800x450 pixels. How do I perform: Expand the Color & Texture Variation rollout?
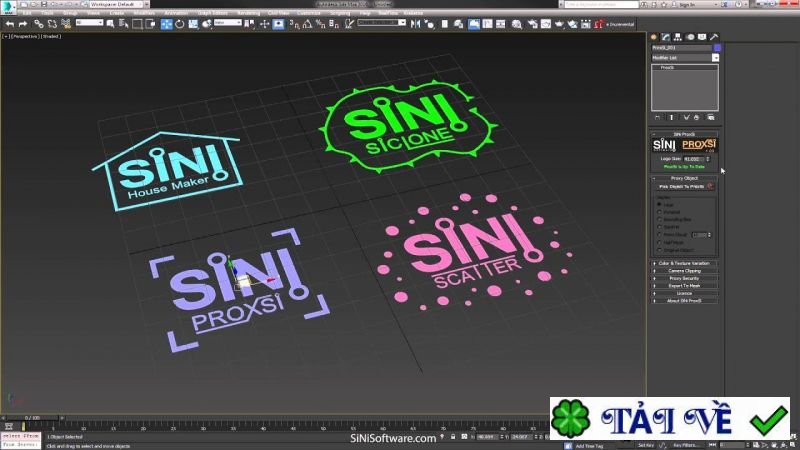pos(684,262)
